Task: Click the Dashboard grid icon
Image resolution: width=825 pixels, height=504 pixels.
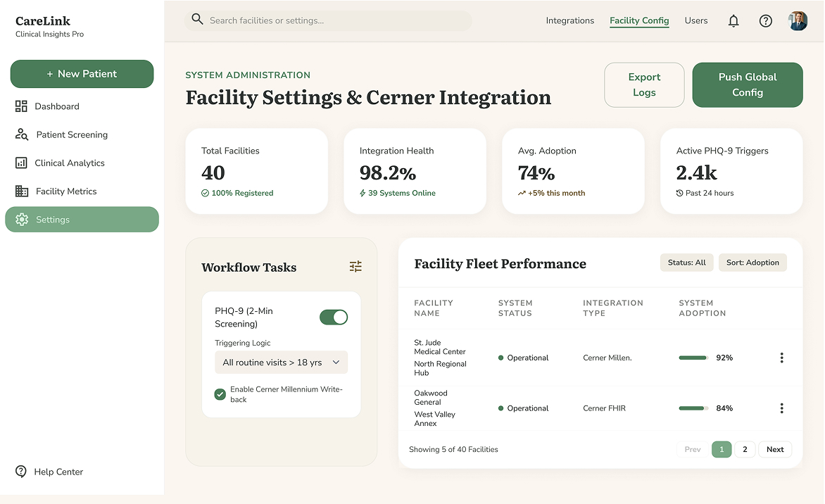Action: [21, 106]
